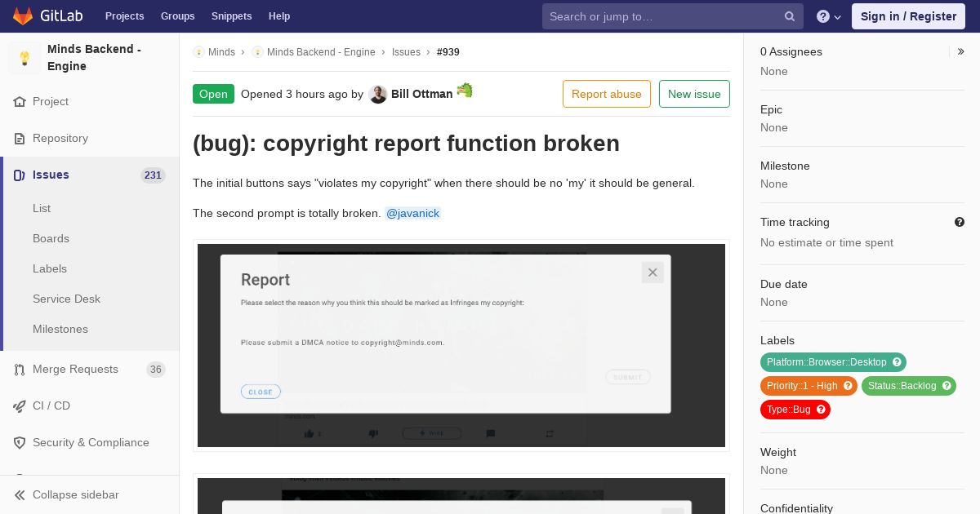Open the Issues List submenu item
Viewport: 980px width, 514px height.
[42, 209]
